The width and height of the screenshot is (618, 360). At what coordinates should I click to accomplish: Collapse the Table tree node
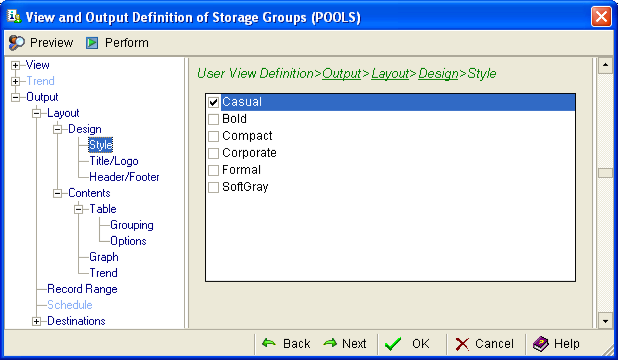click(x=78, y=209)
